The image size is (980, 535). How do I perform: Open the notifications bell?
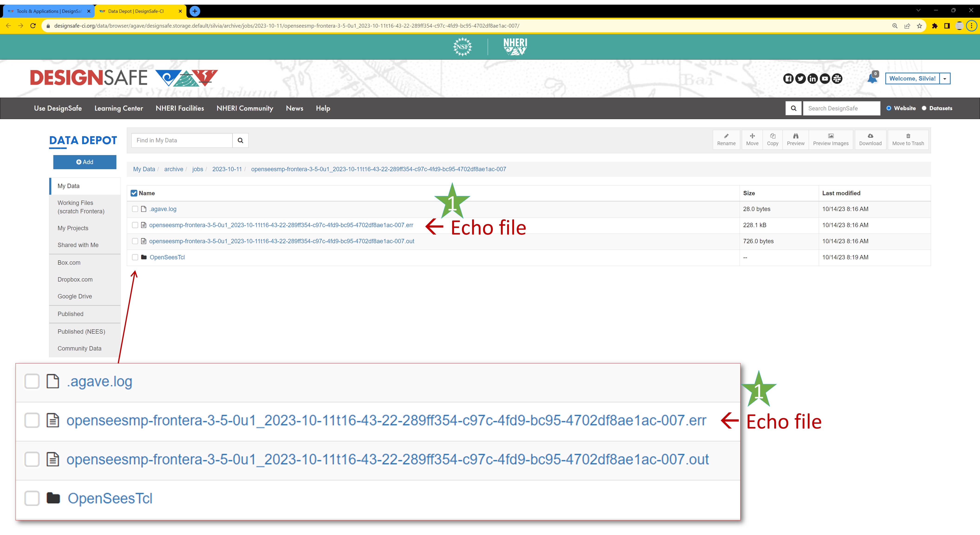point(872,78)
